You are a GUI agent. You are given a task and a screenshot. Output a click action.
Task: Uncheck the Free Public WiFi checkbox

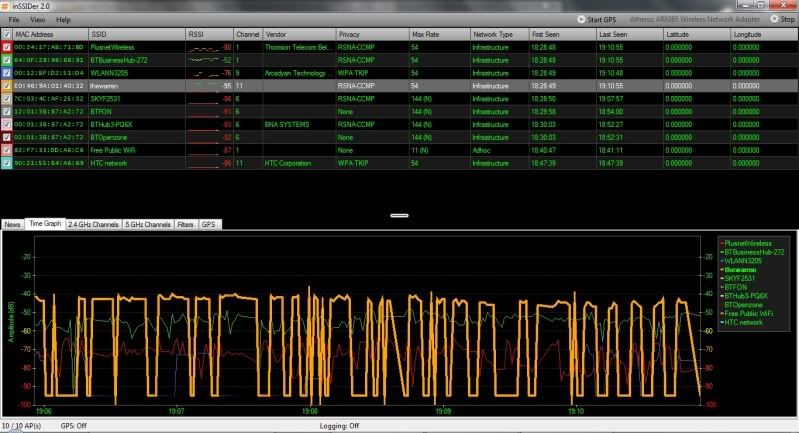tap(6, 150)
